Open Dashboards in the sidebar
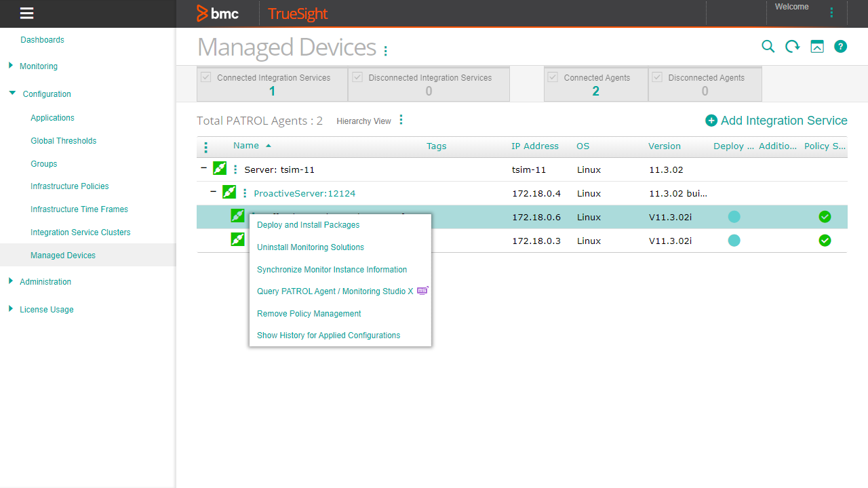This screenshot has width=868, height=488. pyautogui.click(x=42, y=40)
